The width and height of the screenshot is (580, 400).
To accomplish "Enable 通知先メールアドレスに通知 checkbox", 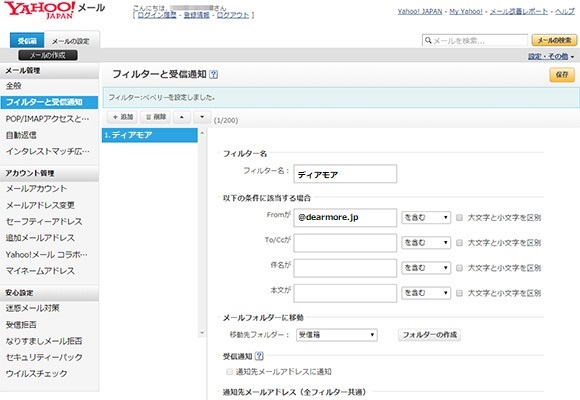I will [x=229, y=372].
